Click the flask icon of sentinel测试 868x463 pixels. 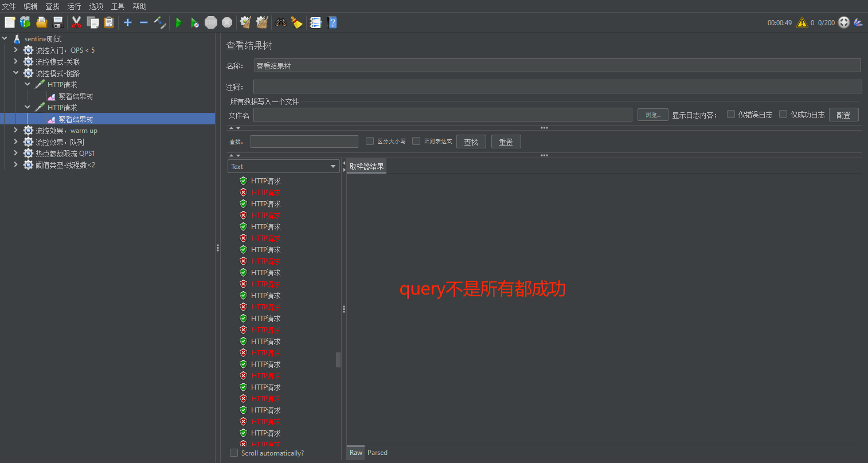[17, 39]
